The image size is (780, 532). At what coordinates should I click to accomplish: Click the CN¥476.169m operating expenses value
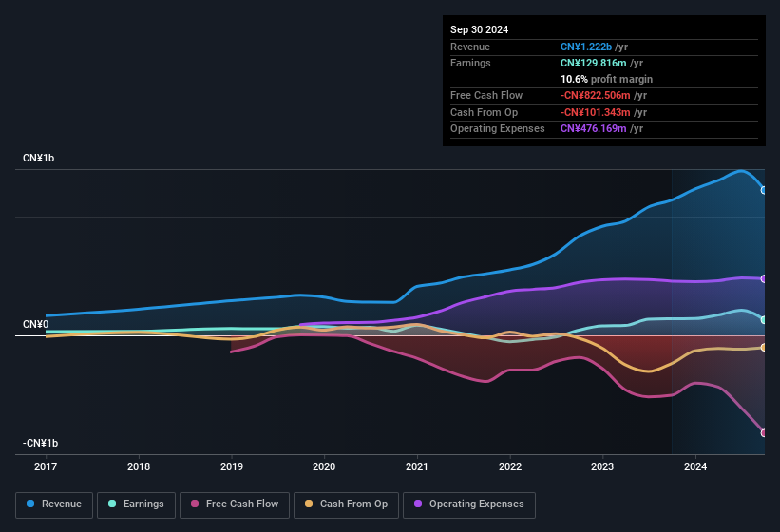[x=594, y=129]
